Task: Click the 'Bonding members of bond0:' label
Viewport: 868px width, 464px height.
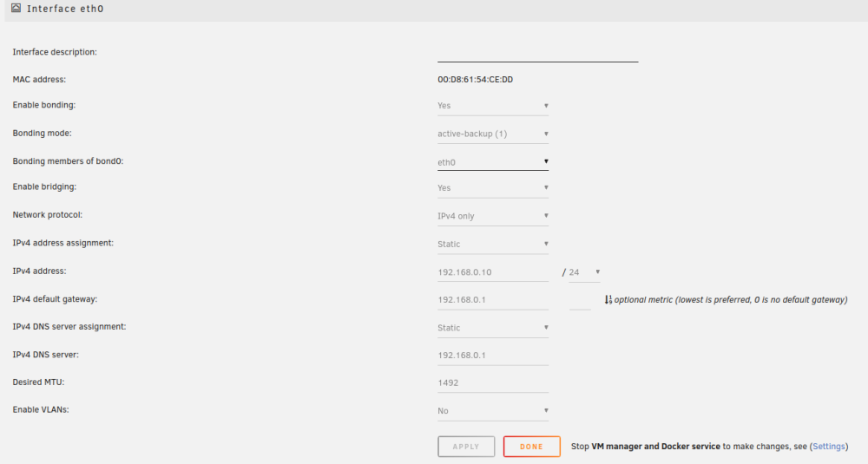Action: pos(68,161)
